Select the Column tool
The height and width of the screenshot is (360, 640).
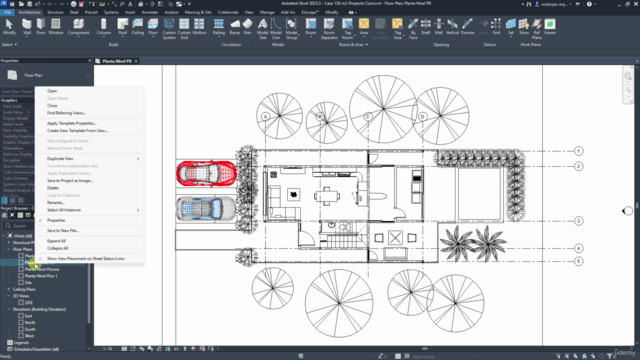click(x=104, y=27)
